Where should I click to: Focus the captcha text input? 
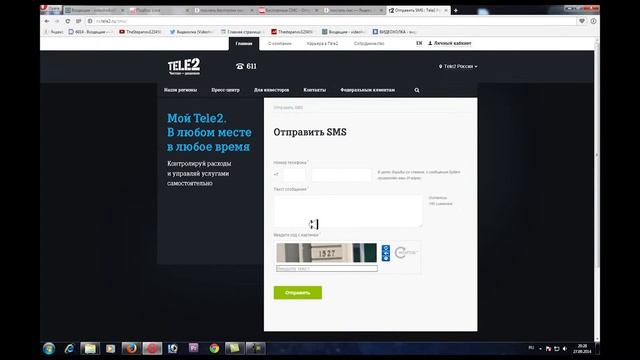(327, 269)
